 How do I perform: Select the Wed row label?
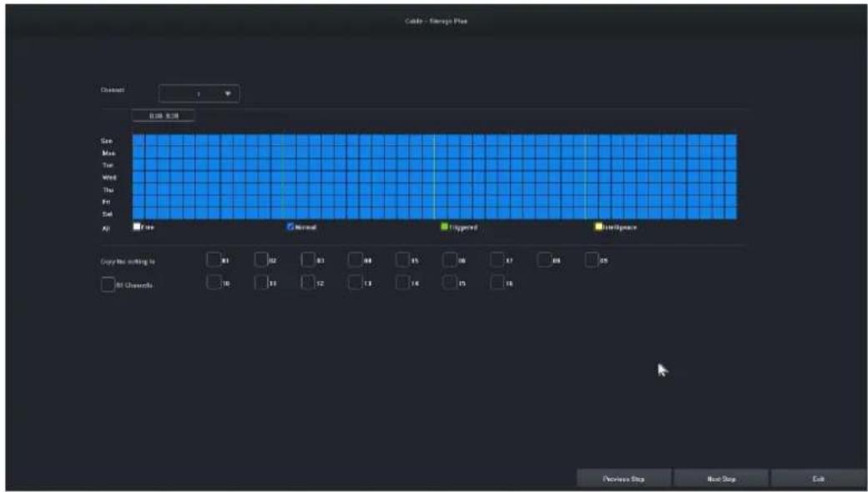tap(109, 178)
